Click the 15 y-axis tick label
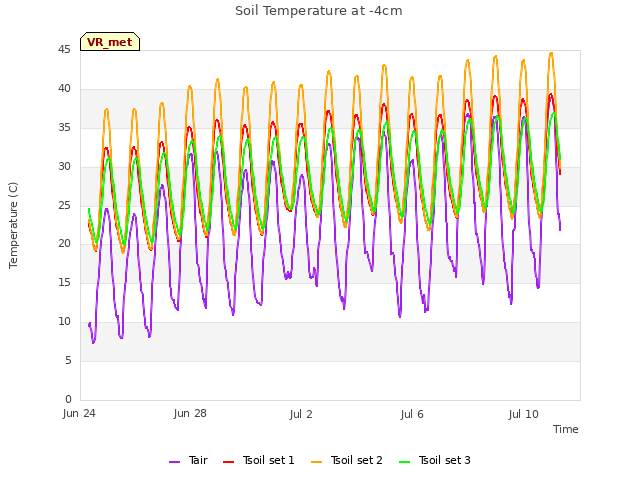This screenshot has width=640, height=480. [64, 282]
